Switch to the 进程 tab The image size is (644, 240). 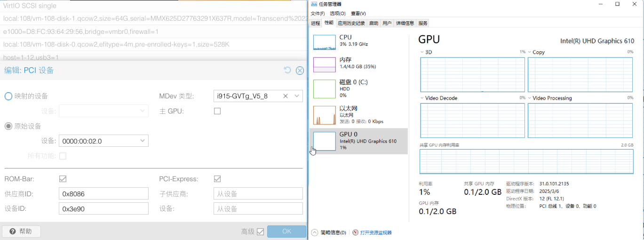point(316,23)
